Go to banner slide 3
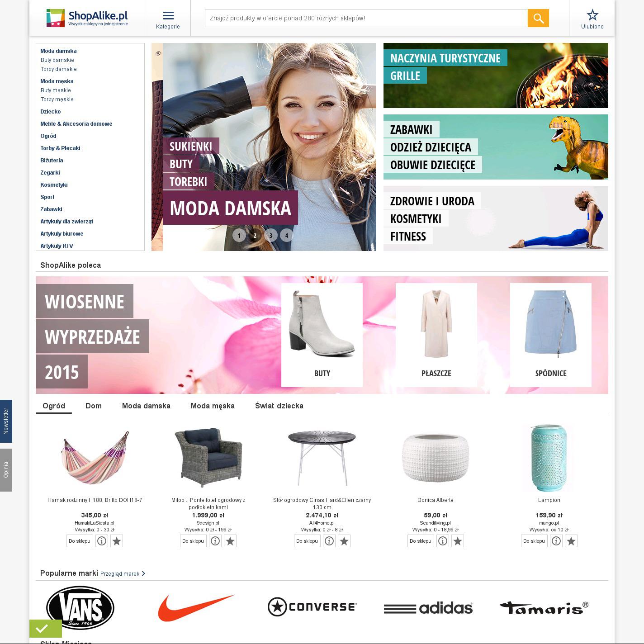The width and height of the screenshot is (644, 644). 271,235
